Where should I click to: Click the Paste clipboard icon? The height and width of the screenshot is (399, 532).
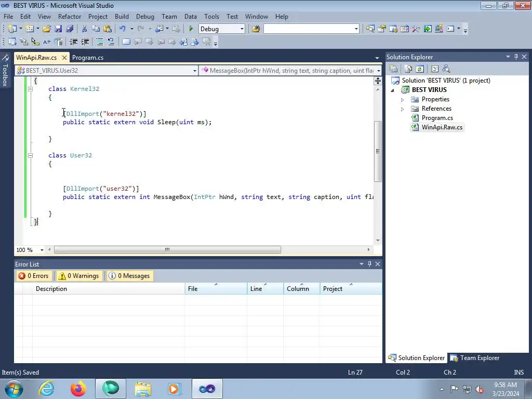[x=108, y=29]
